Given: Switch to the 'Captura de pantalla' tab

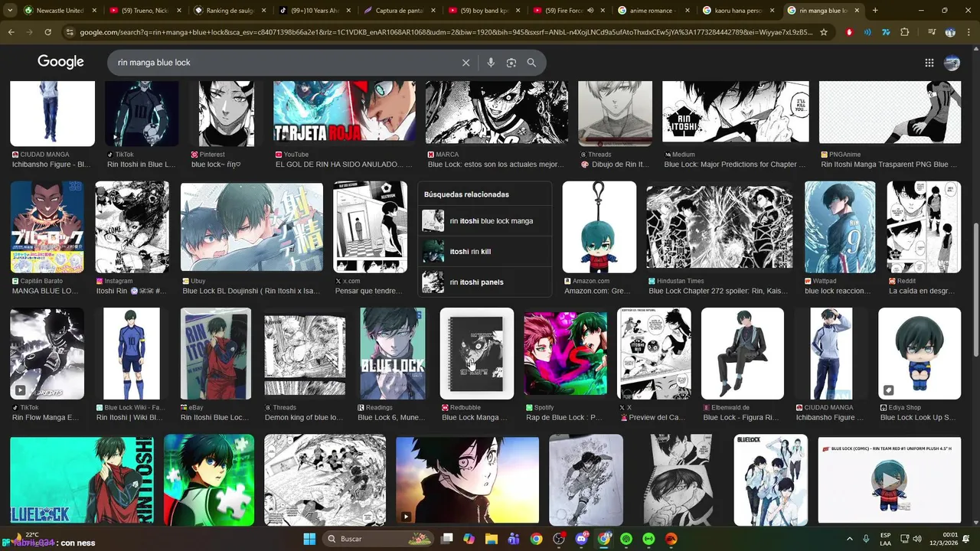Looking at the screenshot, I should coord(400,11).
